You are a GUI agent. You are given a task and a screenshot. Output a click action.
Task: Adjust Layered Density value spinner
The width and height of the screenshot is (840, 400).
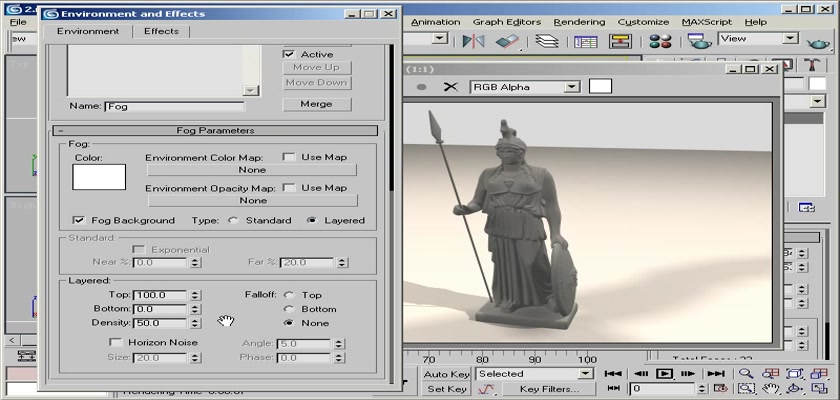click(195, 323)
